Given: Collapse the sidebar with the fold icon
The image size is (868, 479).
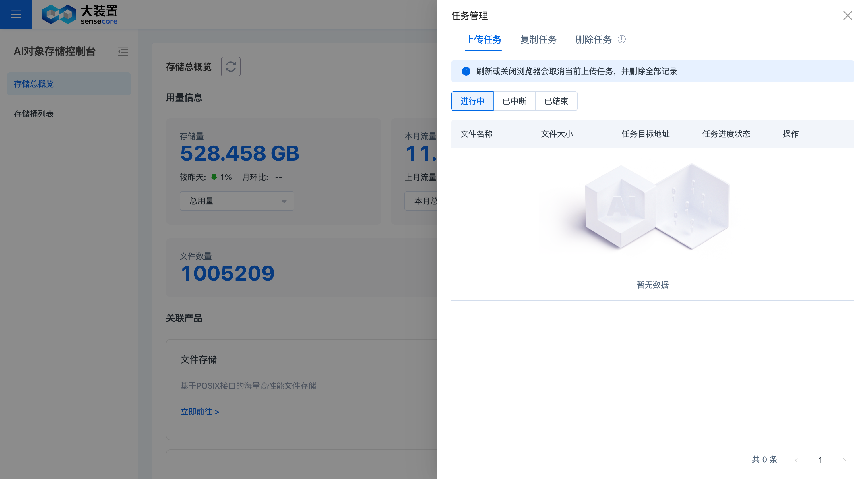Looking at the screenshot, I should coord(123,51).
